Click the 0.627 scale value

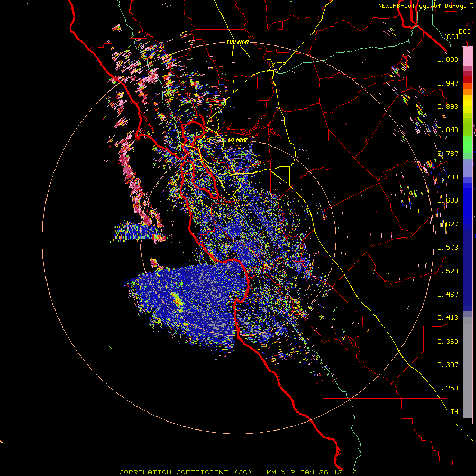[448, 224]
